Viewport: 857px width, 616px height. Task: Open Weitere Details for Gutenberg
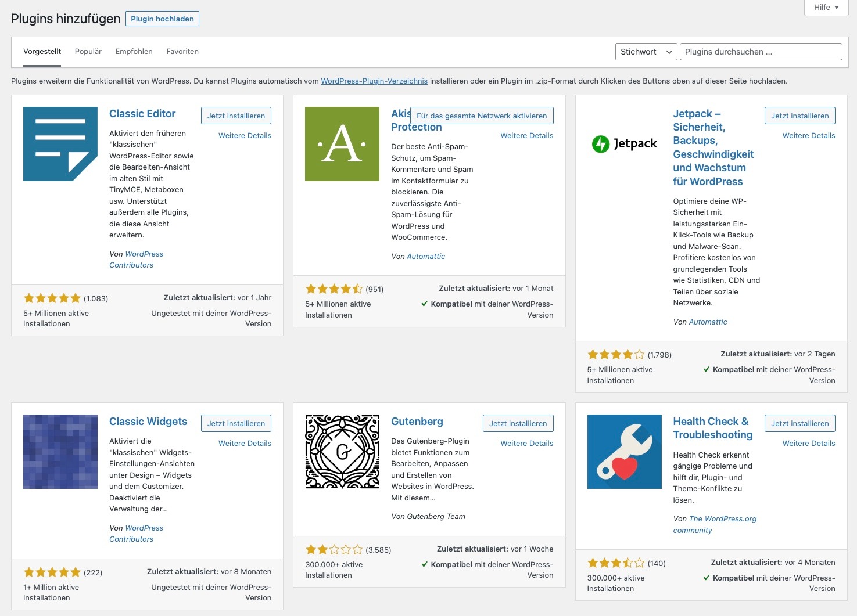(x=527, y=443)
